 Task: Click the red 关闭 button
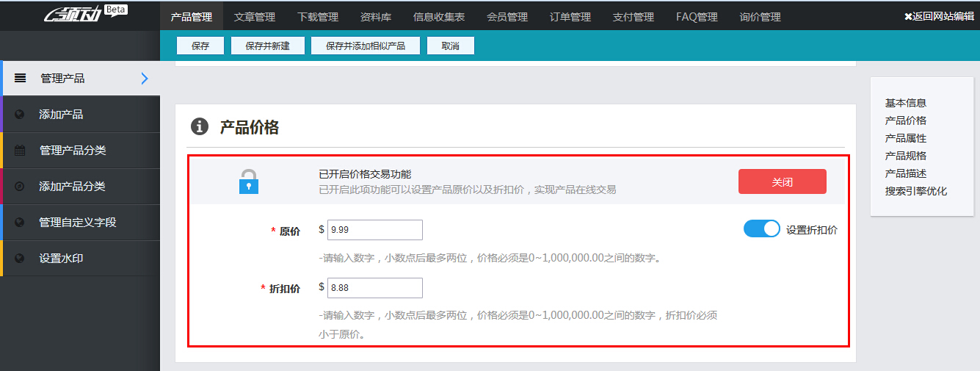(x=782, y=182)
